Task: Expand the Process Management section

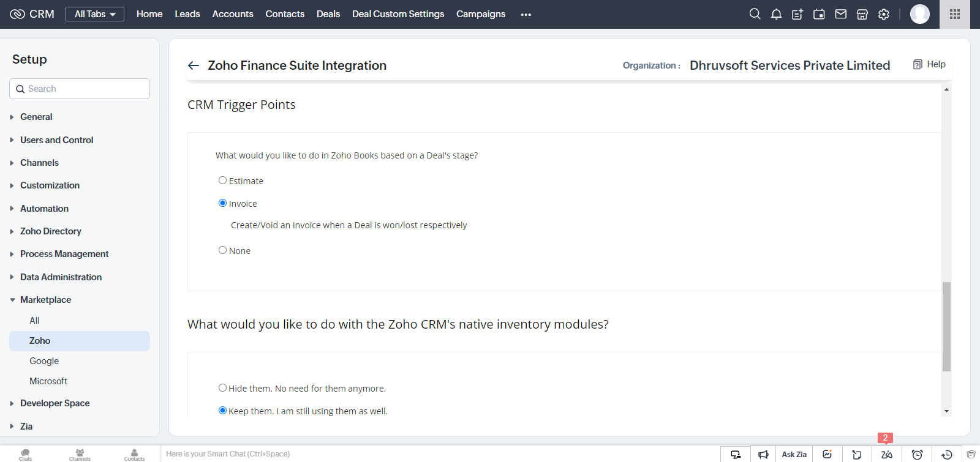Action: tap(64, 254)
